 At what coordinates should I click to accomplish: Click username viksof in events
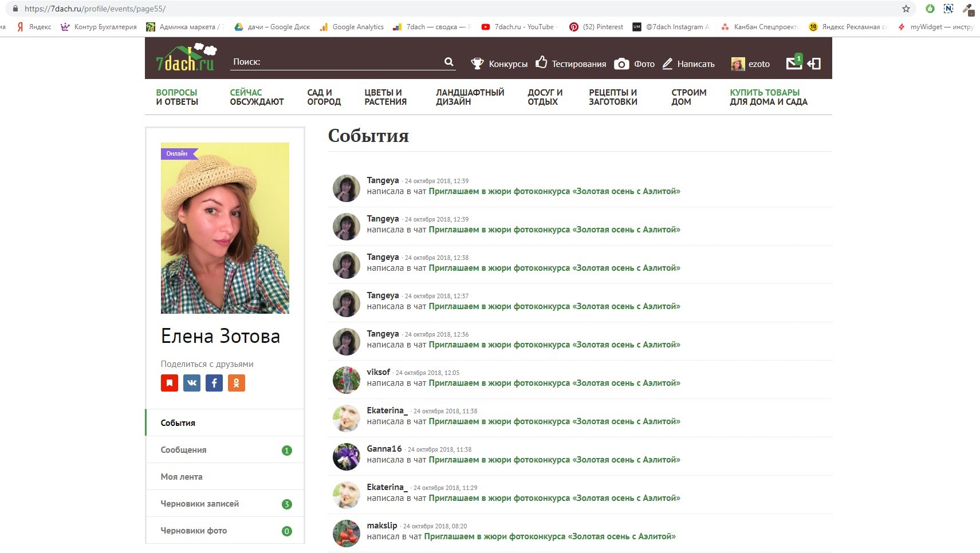tap(378, 372)
